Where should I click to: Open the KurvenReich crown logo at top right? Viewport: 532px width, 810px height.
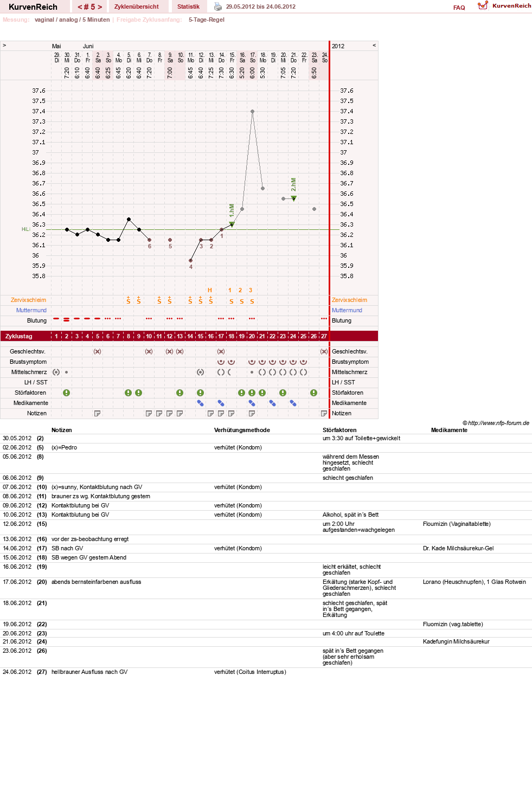point(504,5)
